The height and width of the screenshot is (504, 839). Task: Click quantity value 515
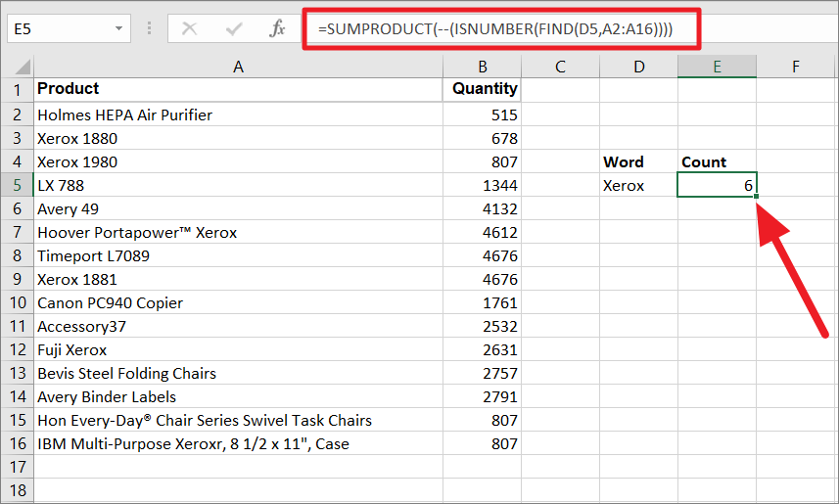(x=482, y=115)
